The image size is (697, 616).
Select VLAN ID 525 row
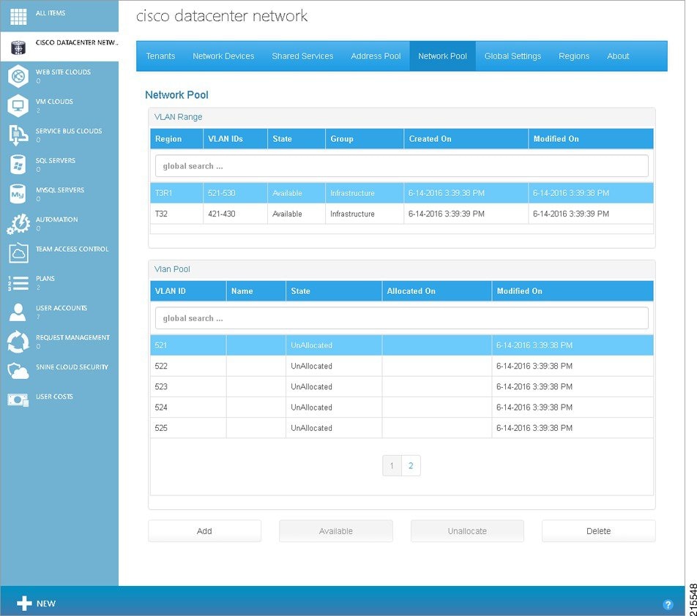[x=402, y=428]
